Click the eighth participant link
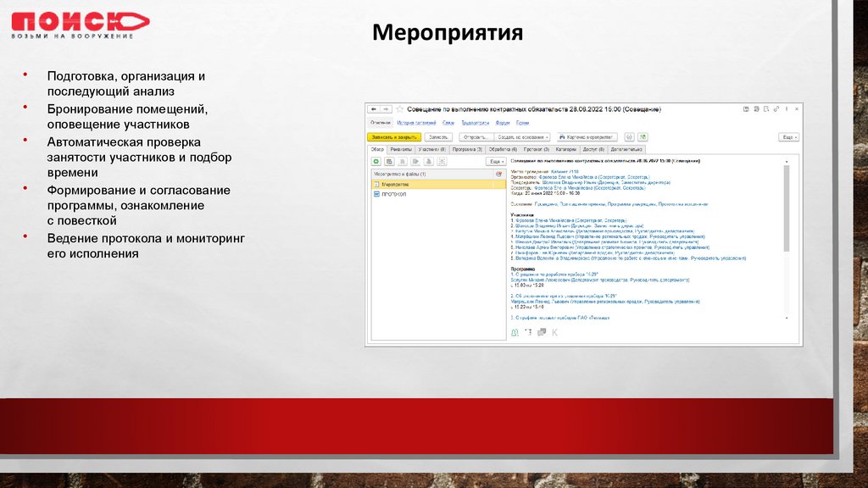This screenshot has width=868, height=488. pyautogui.click(x=631, y=258)
